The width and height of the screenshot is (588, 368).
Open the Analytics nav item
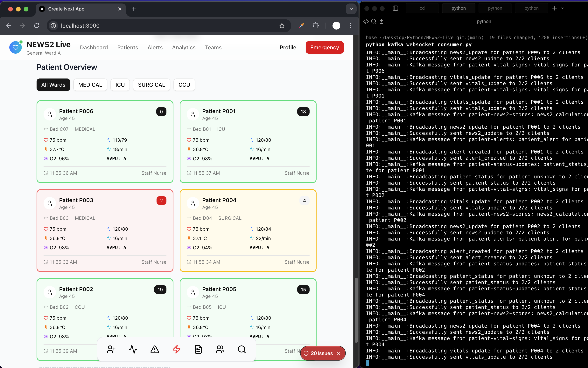point(184,47)
